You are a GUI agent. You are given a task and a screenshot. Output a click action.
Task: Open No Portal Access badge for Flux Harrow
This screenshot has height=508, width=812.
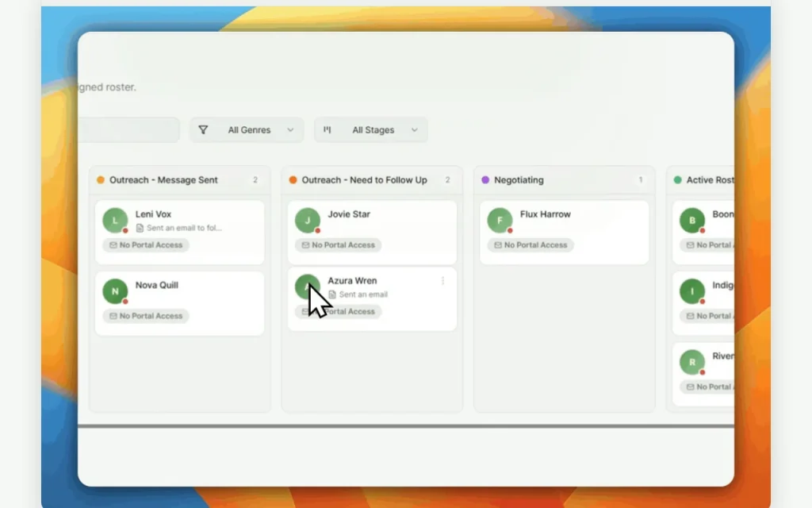pos(530,245)
